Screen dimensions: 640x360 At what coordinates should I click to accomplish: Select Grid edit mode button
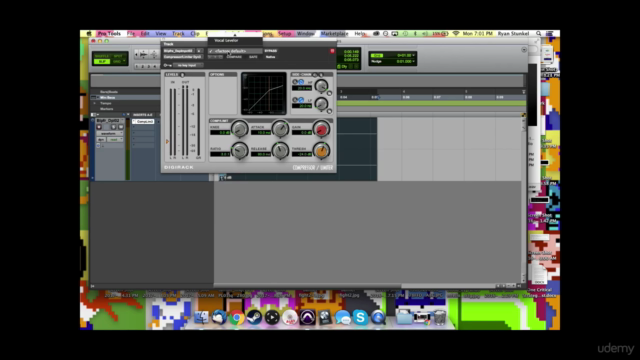pos(118,62)
